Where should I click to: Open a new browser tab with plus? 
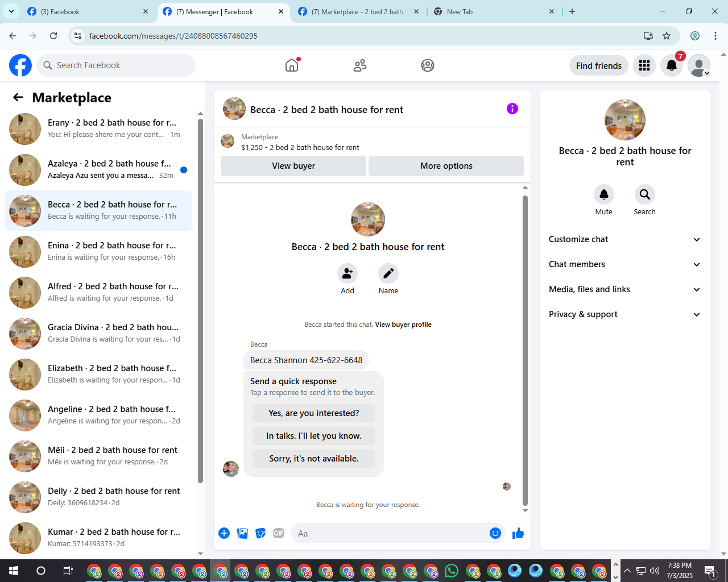click(x=572, y=11)
